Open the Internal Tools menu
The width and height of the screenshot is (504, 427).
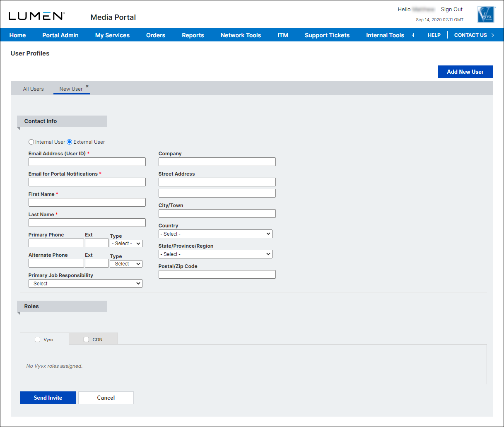click(385, 35)
